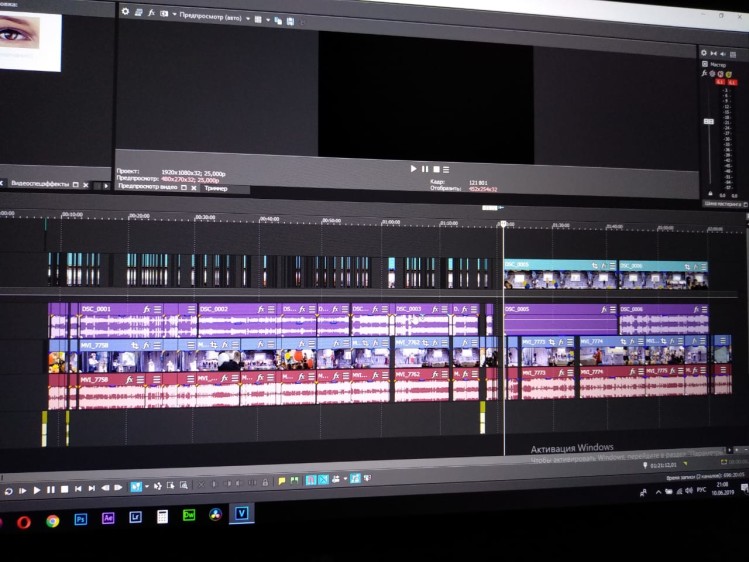
Task: Launch Lightroom from the taskbar
Action: coord(135,517)
